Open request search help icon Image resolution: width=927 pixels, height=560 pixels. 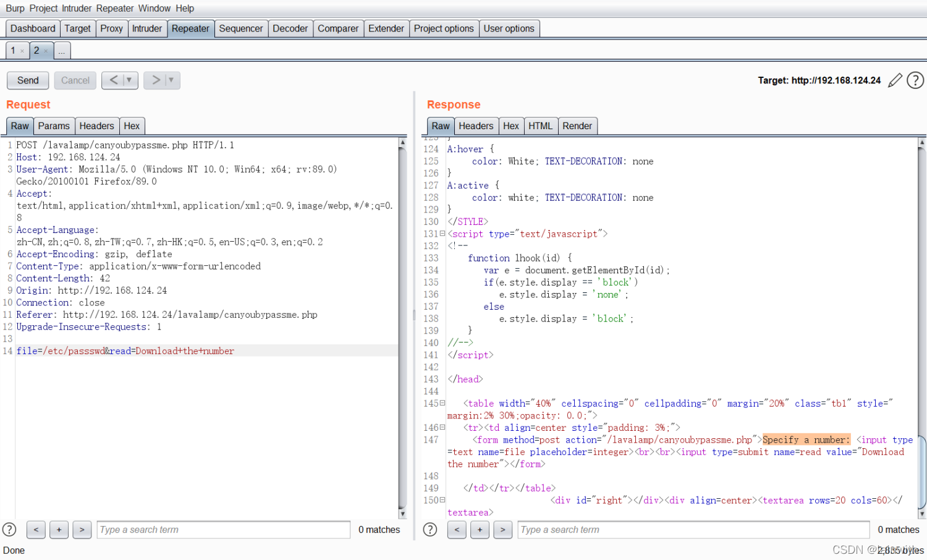[x=9, y=530]
